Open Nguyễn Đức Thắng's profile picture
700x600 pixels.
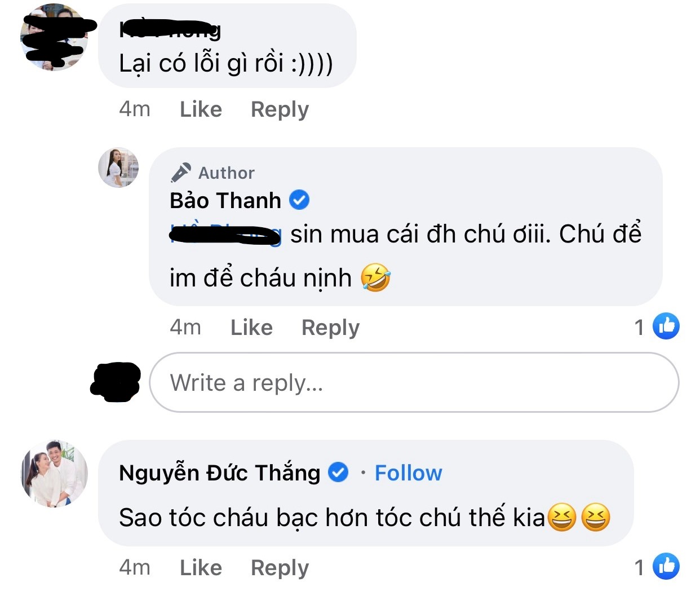point(54,474)
